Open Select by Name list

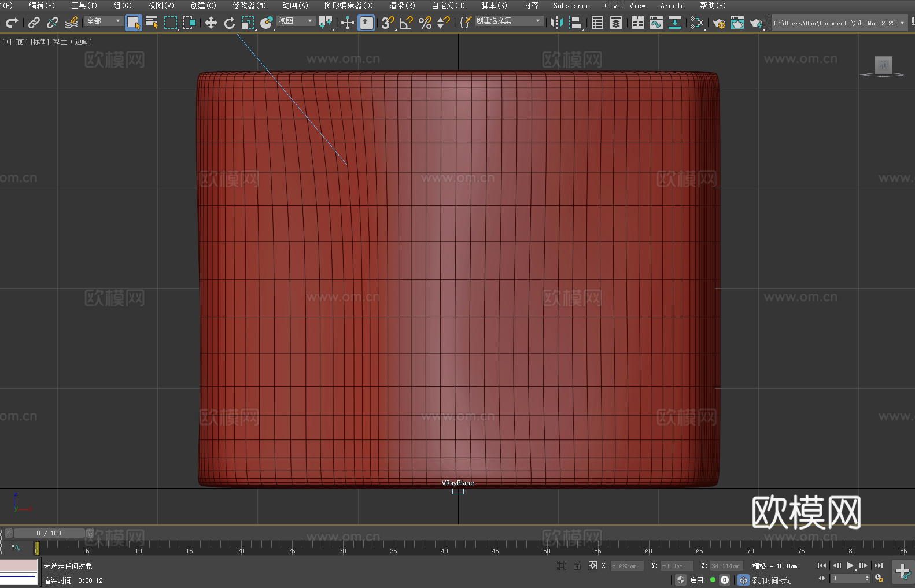tap(152, 23)
